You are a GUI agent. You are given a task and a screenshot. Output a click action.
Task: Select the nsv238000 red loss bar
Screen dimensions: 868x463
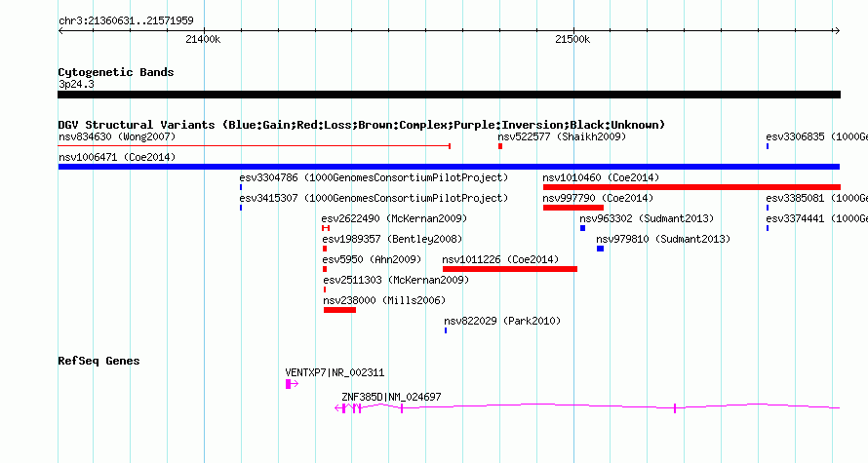tap(340, 310)
